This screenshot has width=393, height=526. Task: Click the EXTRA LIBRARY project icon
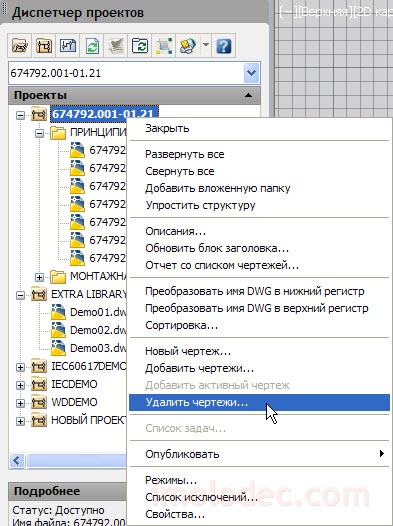click(39, 294)
